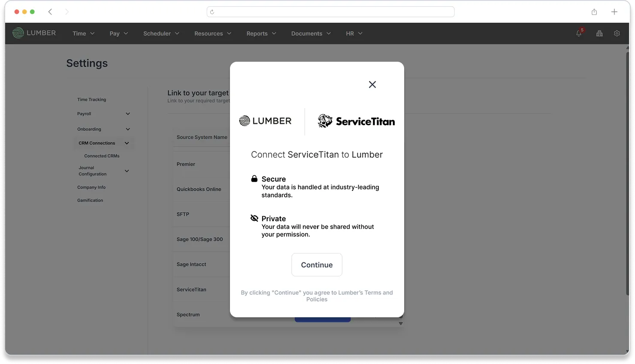Click the Time menu chevron

pyautogui.click(x=92, y=33)
